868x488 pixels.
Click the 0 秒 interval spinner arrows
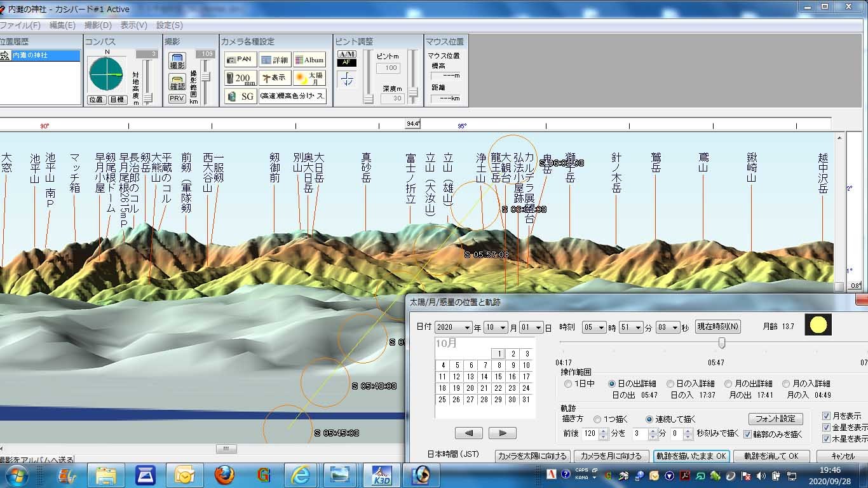[689, 434]
